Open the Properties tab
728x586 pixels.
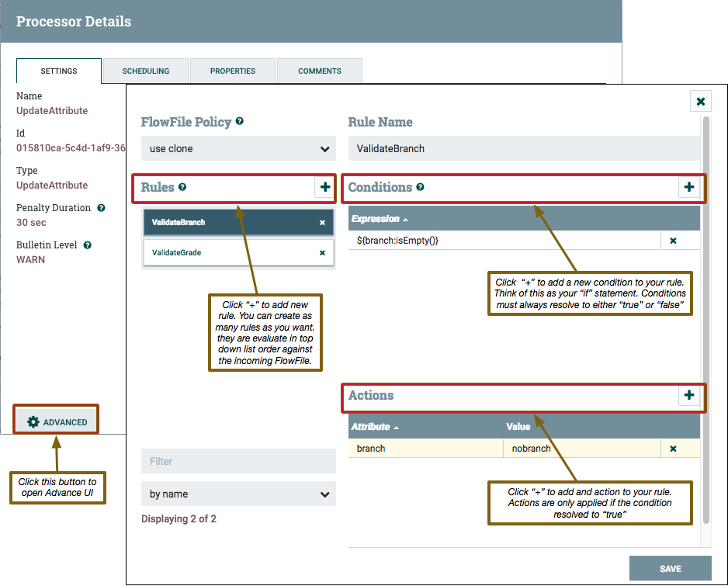pos(232,71)
